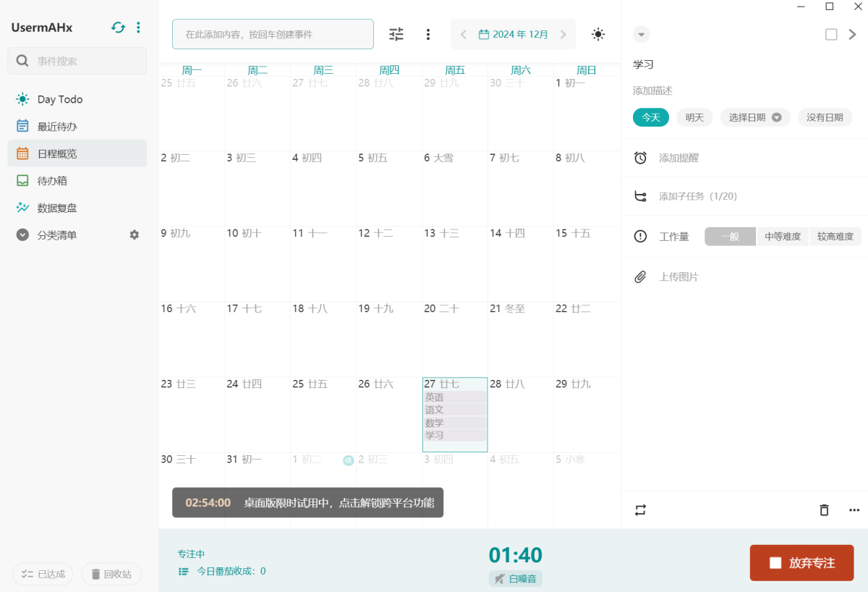This screenshot has width=868, height=592.
Task: Toggle the sun theme icon in the toolbar
Action: [597, 34]
